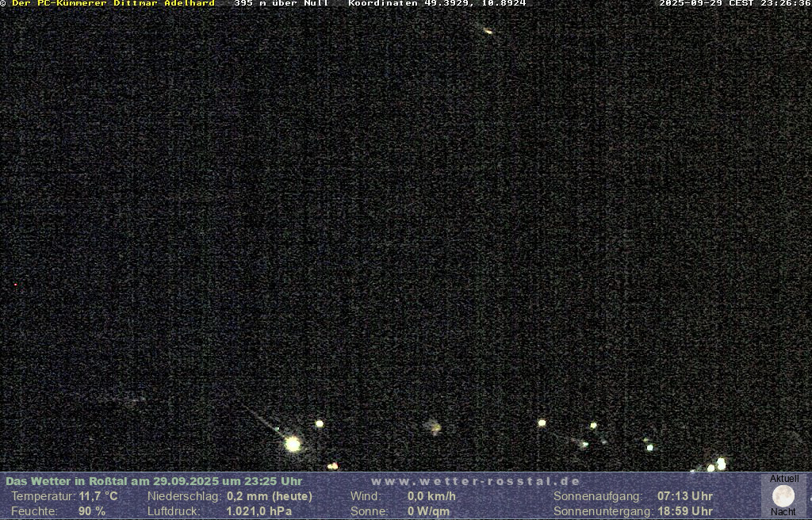Viewport: 812px width, 520px height.
Task: Click the moon icon labeled Aktuell Nacht
Action: [x=783, y=496]
